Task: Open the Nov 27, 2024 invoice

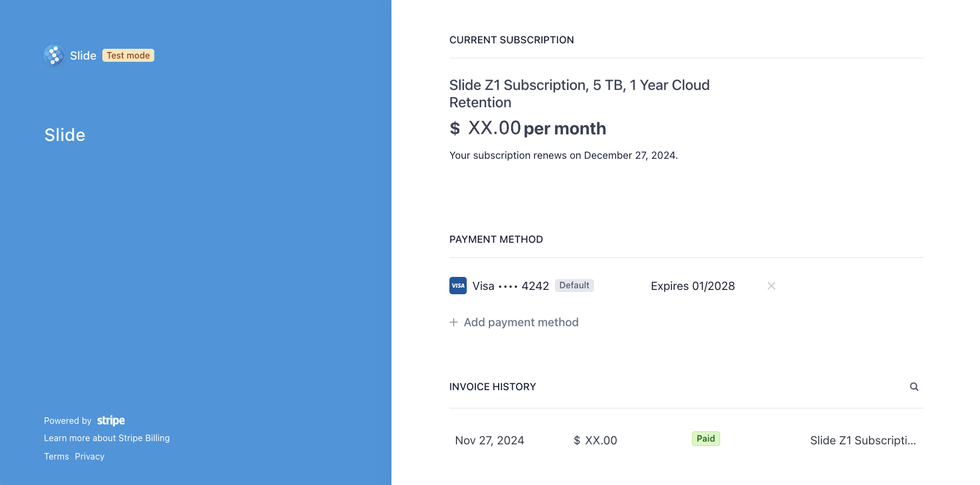Action: [489, 440]
